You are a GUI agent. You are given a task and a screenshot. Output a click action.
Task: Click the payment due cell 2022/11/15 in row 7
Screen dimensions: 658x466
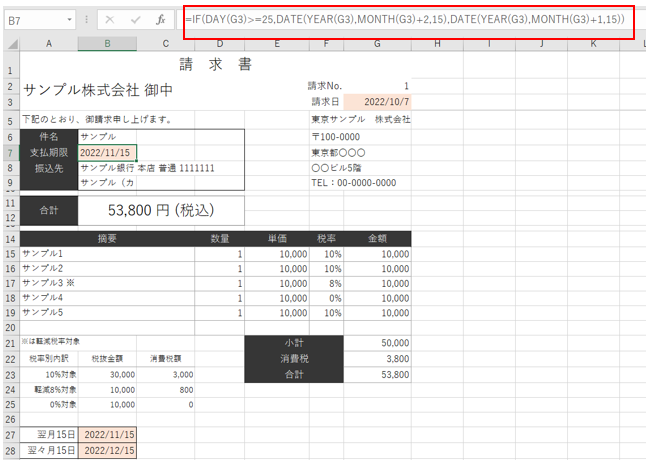coord(107,153)
